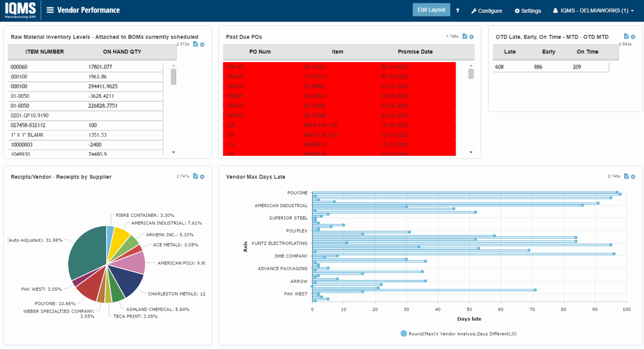Open gear settings for Past Due POs widget
Viewport: 644px width, 350px height.
(x=472, y=37)
